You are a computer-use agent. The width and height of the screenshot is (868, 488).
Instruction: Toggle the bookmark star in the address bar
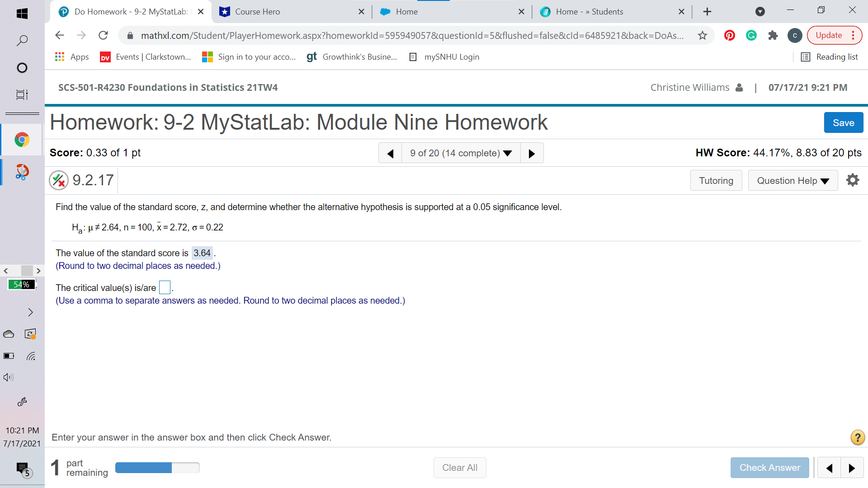click(x=702, y=35)
